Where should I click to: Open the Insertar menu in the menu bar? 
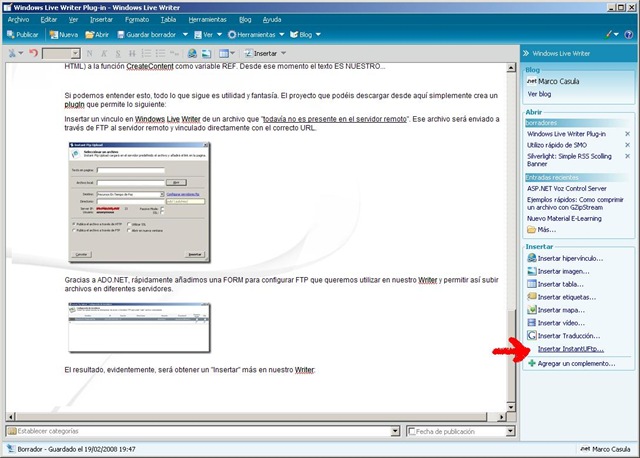[101, 20]
